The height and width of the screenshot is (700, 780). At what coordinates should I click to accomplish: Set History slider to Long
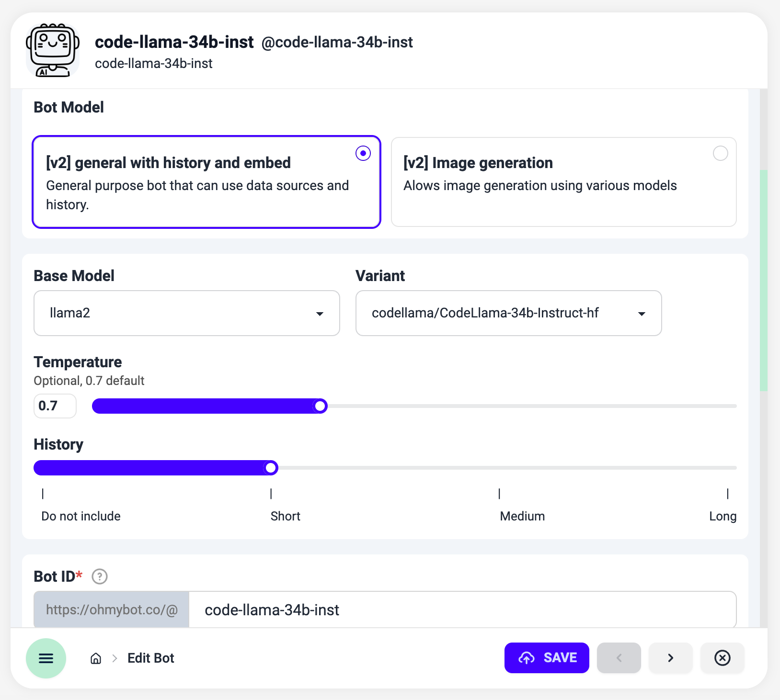click(727, 468)
